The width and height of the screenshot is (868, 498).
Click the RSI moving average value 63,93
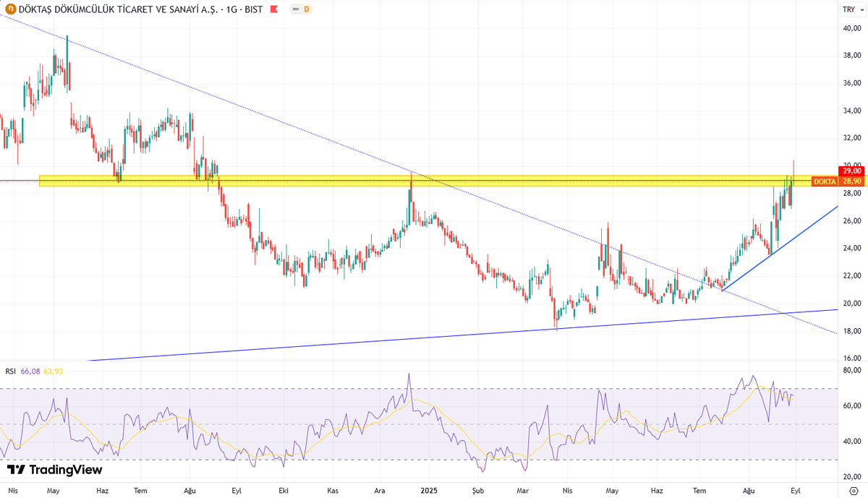[x=54, y=371]
